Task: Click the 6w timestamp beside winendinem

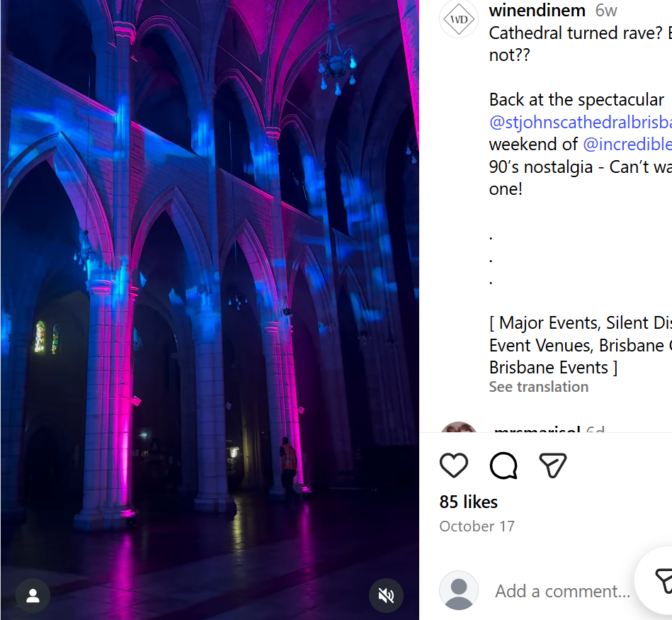Action: (606, 11)
